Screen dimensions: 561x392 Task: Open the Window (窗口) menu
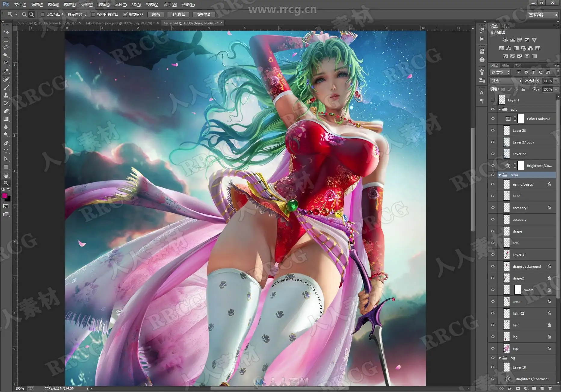click(170, 5)
